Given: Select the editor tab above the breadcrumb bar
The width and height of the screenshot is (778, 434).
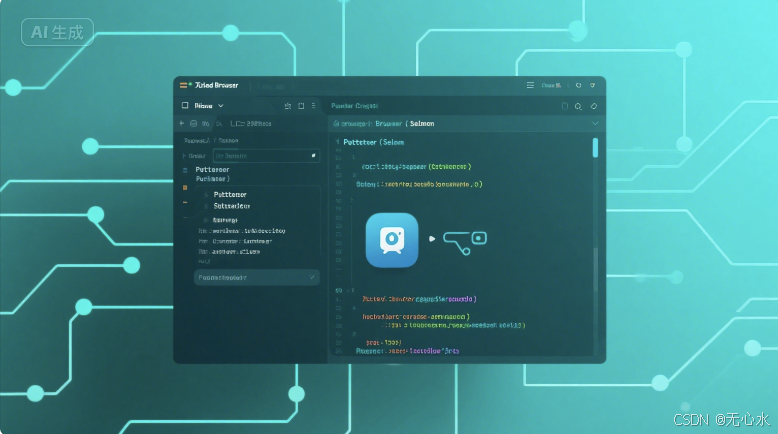Looking at the screenshot, I should pos(354,106).
